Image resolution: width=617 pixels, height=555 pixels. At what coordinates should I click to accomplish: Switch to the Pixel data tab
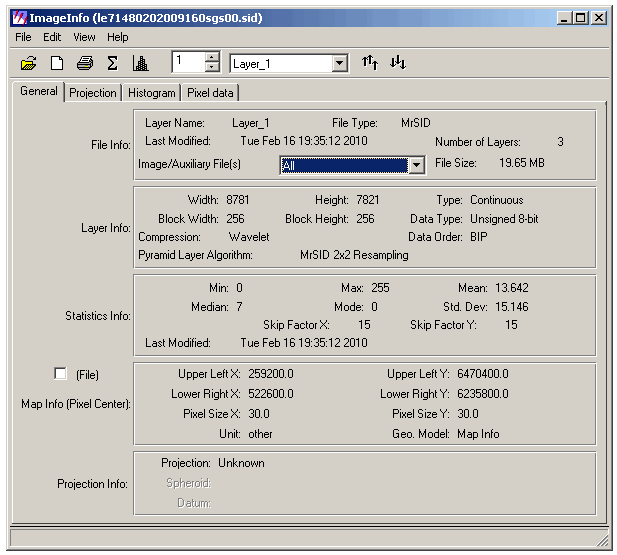pos(210,93)
